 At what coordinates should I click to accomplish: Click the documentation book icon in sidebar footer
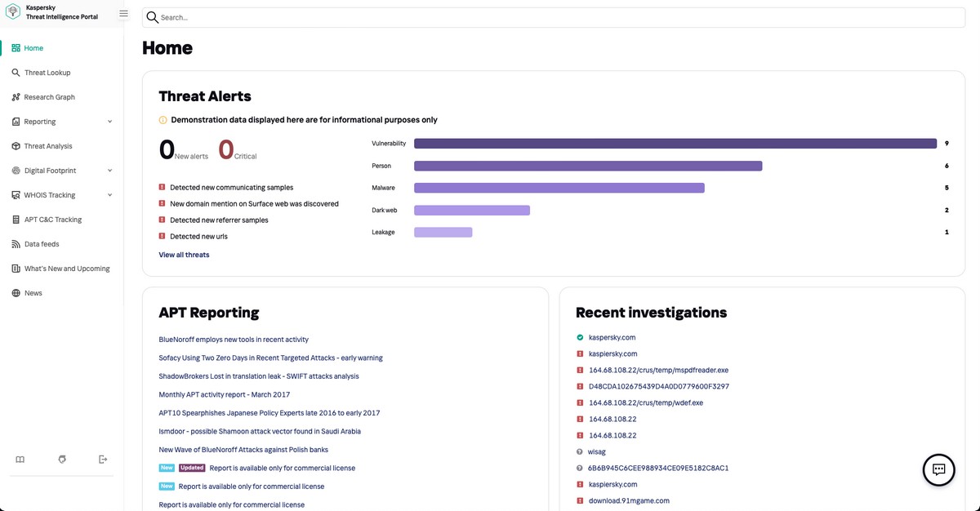tap(20, 460)
